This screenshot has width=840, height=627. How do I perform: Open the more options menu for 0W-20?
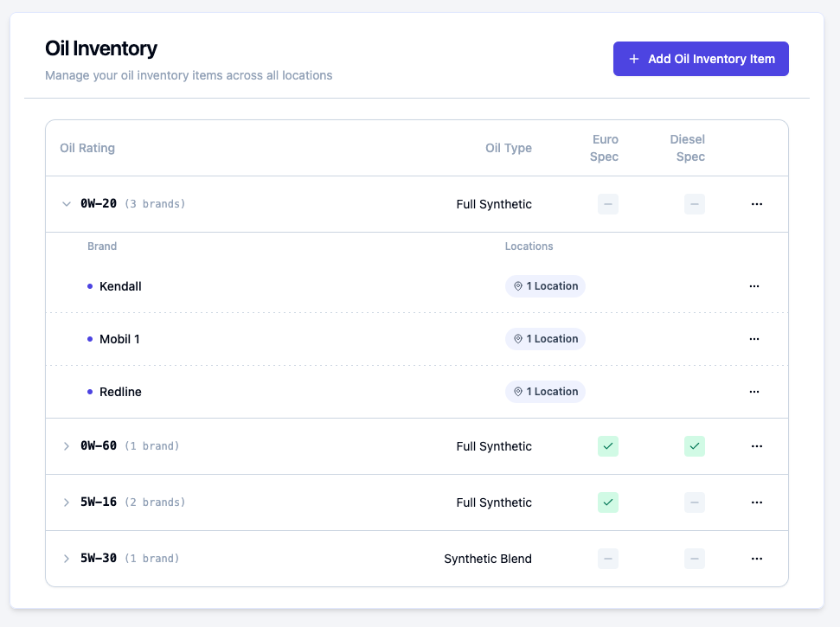point(756,204)
